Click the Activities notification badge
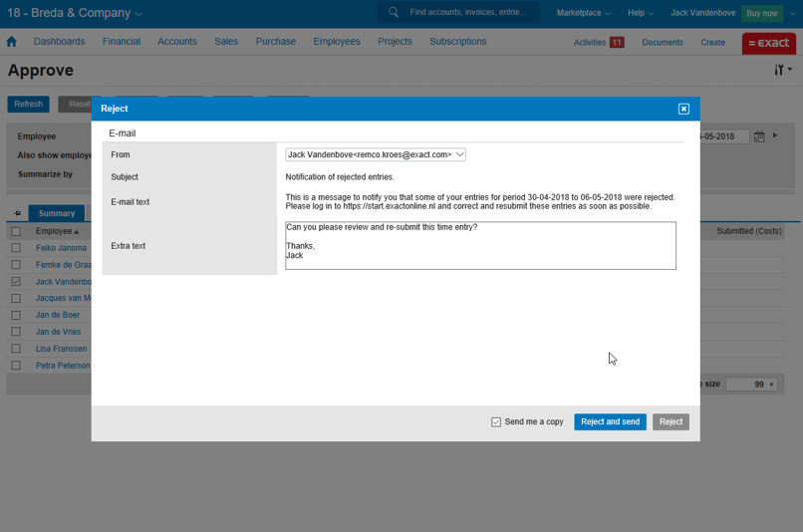Viewport: 803px width, 532px height. coord(617,43)
